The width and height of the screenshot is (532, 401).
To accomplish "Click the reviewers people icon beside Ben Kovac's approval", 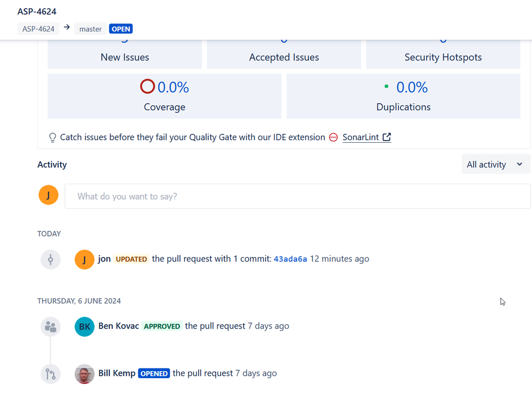I will [x=50, y=326].
